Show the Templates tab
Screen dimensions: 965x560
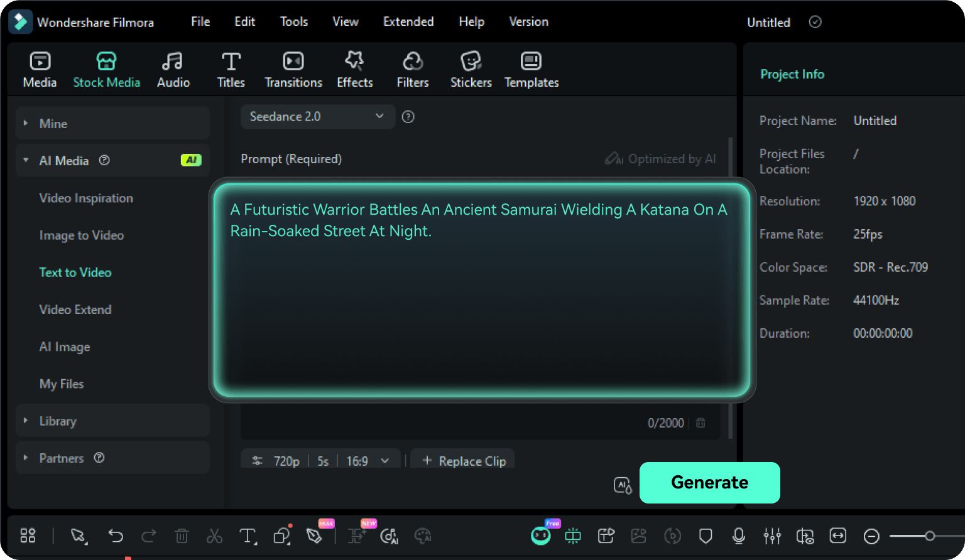click(x=532, y=70)
